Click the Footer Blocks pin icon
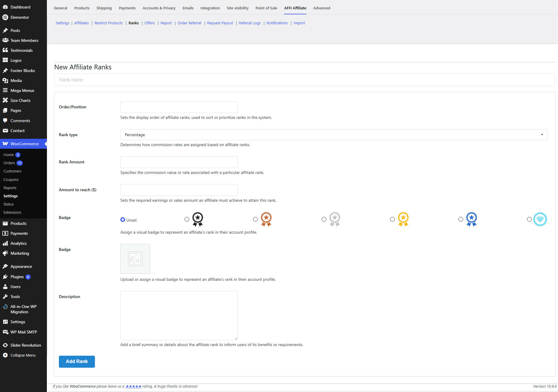 point(5,71)
